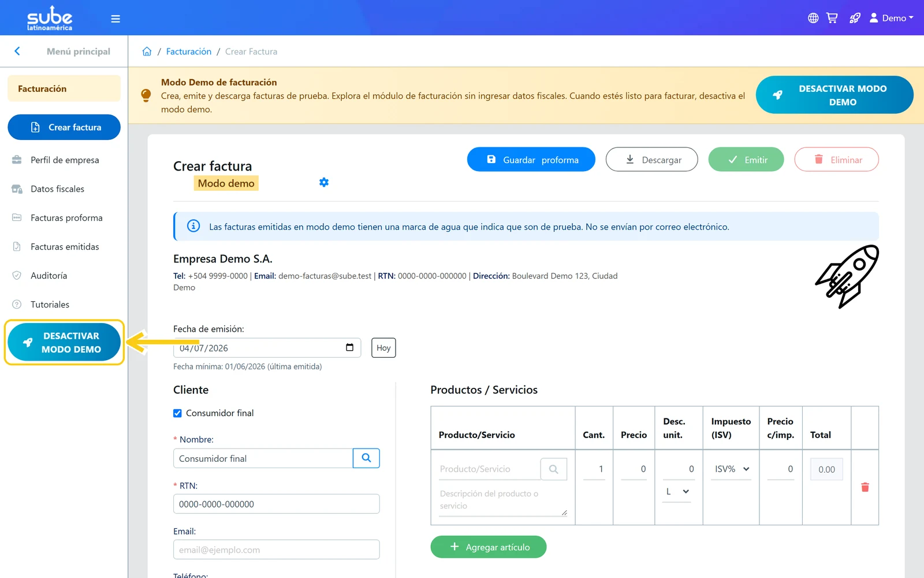Click the Cant. quantity field
The image size is (924, 578).
click(594, 469)
